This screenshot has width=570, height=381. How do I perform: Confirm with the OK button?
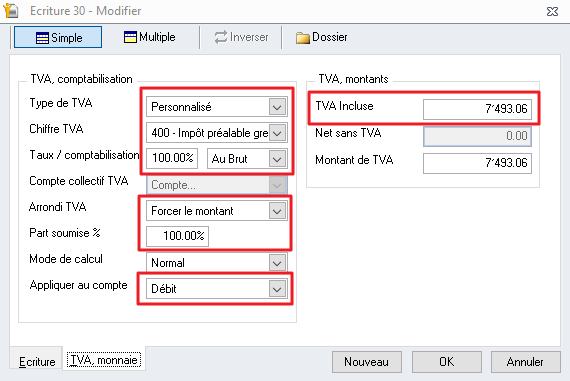(x=446, y=362)
